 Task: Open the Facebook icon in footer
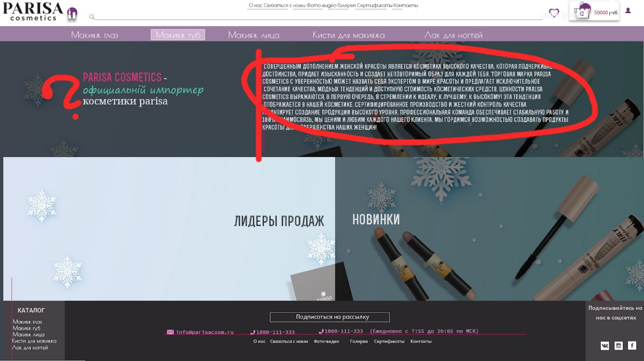click(632, 345)
